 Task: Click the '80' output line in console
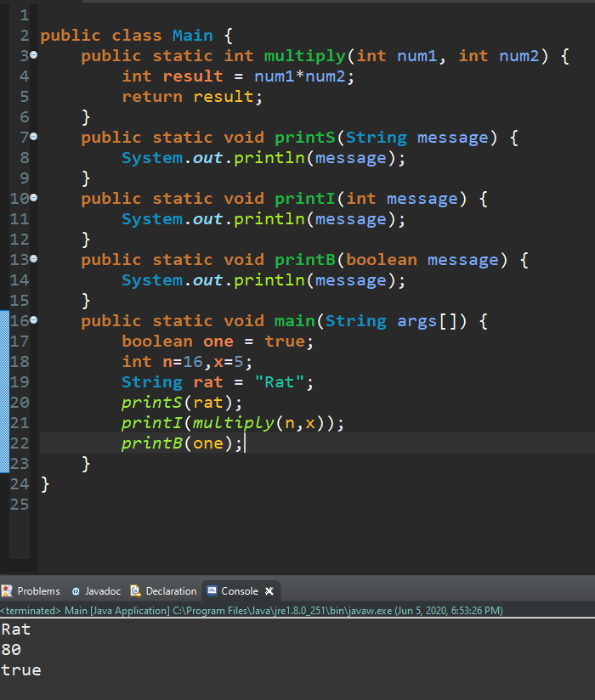pos(11,650)
